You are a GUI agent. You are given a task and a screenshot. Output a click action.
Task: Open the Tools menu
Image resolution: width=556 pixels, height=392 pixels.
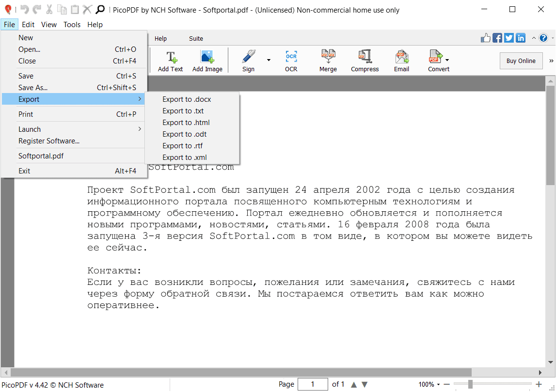tap(72, 24)
